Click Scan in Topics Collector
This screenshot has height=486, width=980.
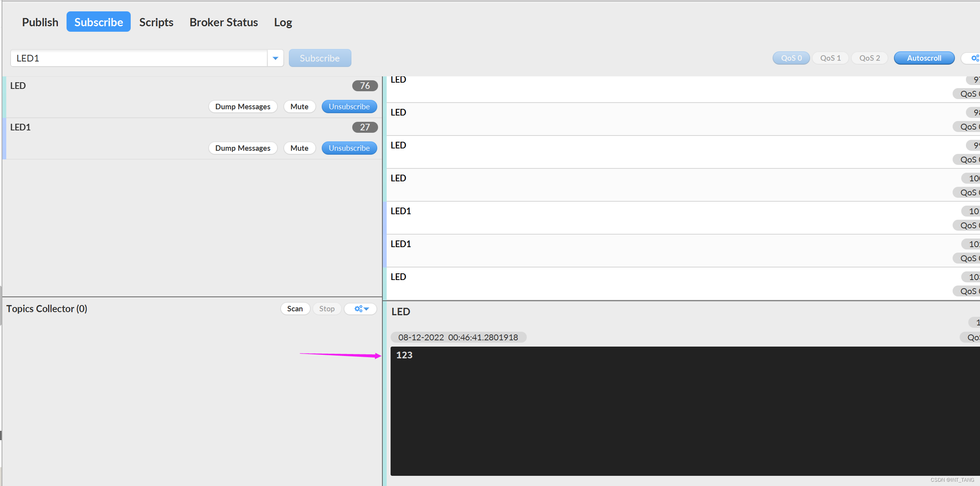point(294,308)
